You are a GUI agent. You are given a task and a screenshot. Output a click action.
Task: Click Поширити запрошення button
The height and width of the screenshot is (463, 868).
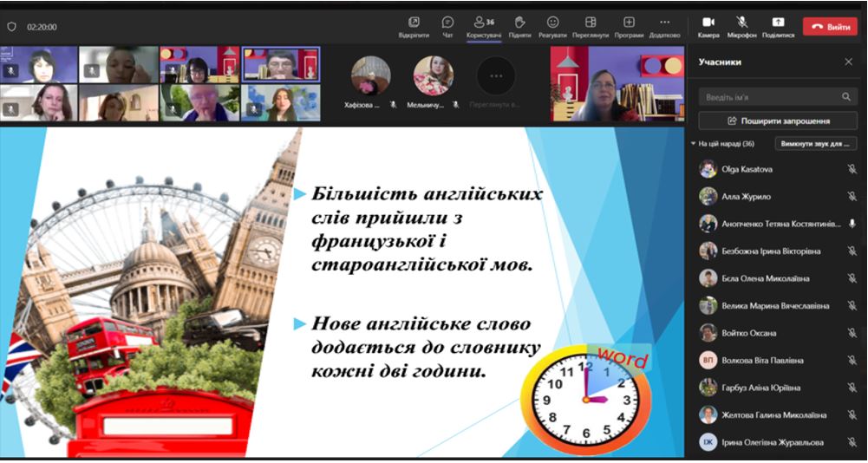778,121
